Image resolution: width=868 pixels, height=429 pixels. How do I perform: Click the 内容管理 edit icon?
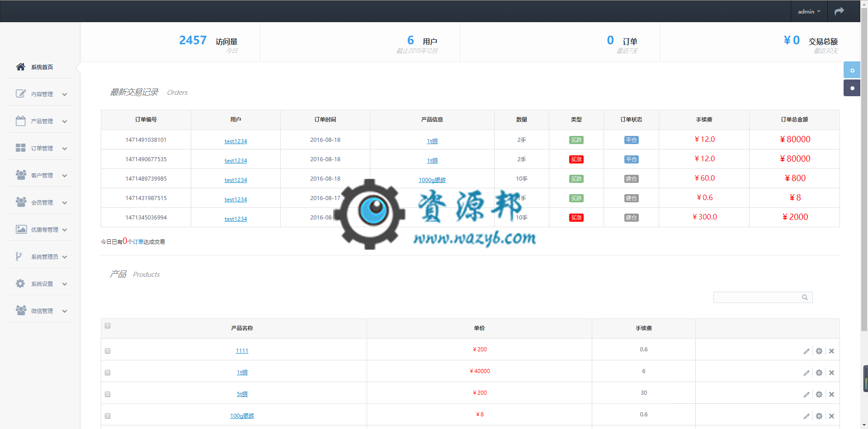21,93
